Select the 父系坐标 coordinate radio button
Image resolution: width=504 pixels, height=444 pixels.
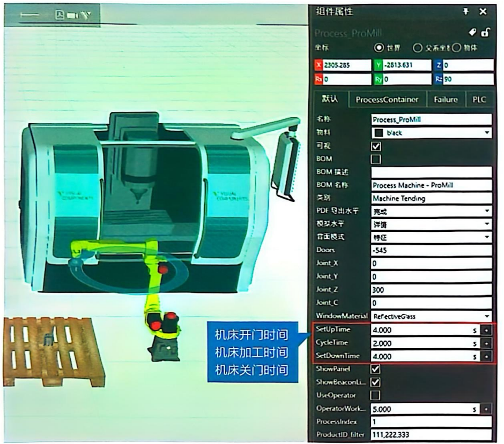pos(417,48)
